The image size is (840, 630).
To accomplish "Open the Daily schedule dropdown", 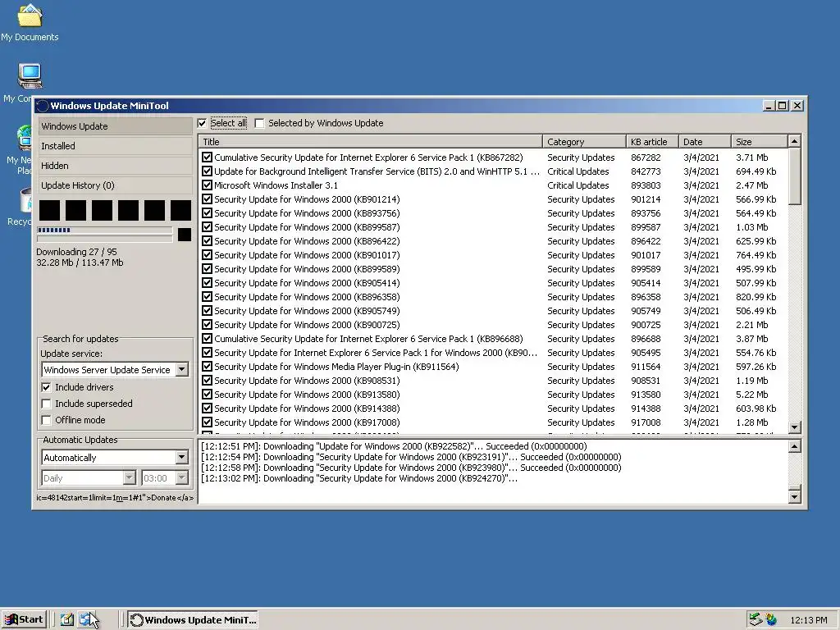I will (x=130, y=478).
